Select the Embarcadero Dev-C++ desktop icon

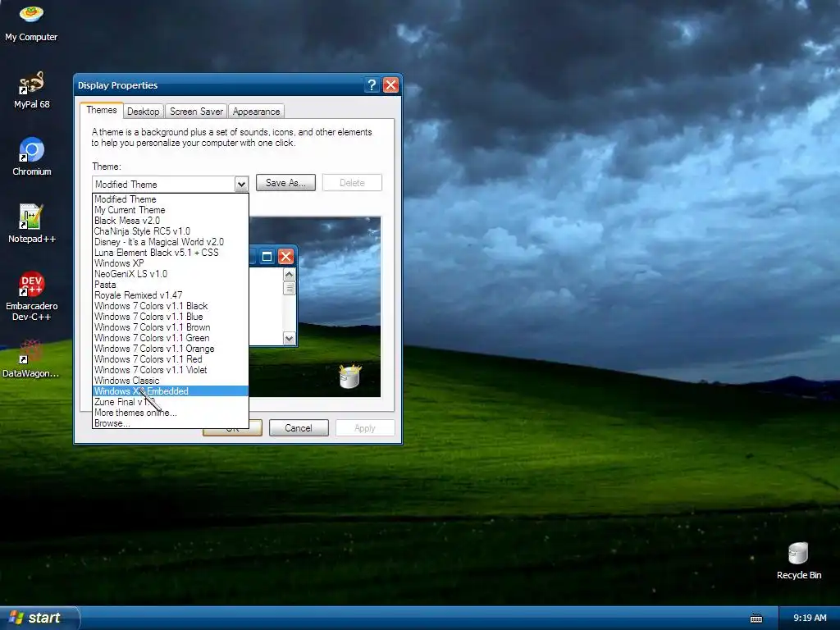click(32, 296)
